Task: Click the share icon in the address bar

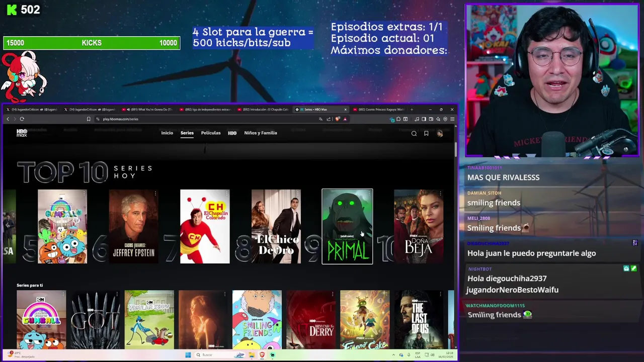Action: tap(329, 119)
